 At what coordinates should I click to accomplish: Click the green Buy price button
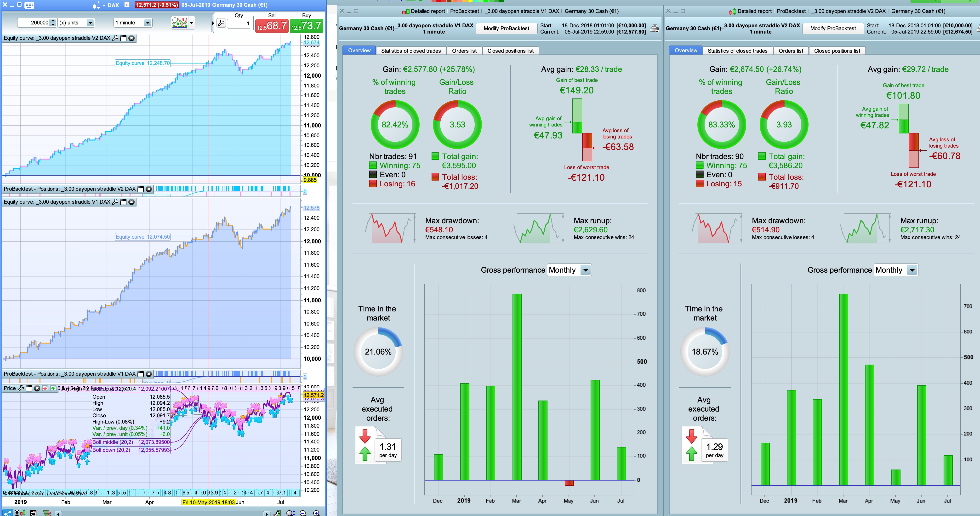point(306,25)
